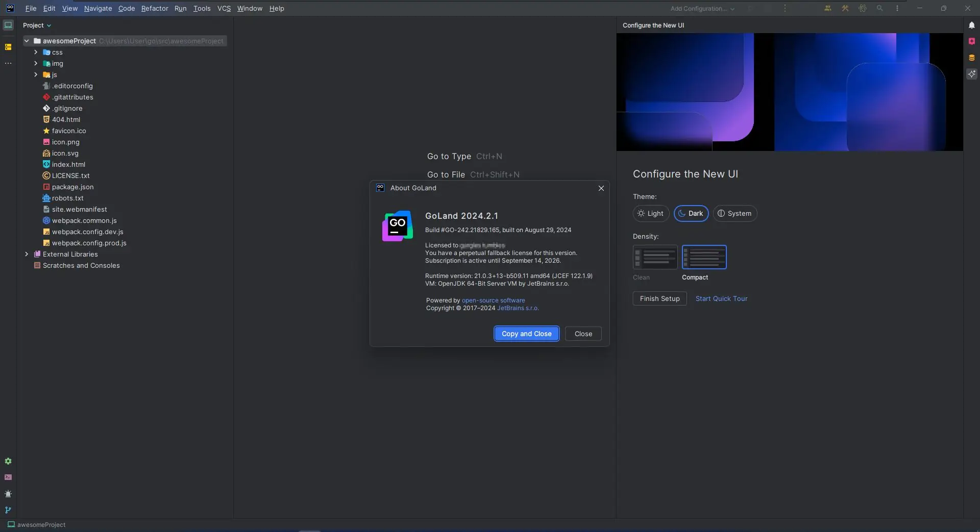Select .gitignore file in project tree
The width and height of the screenshot is (980, 532).
(x=67, y=108)
